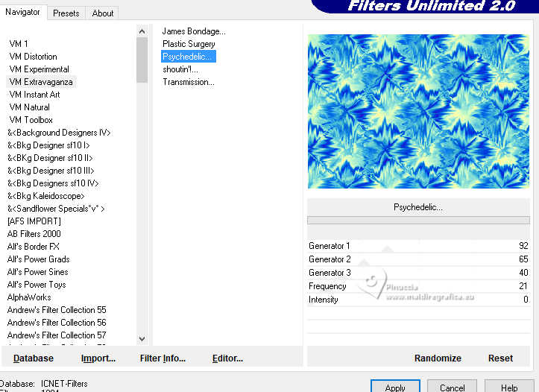Viewport: 539px width, 392px height.
Task: Click the Generator 3 slider
Action: click(418, 273)
